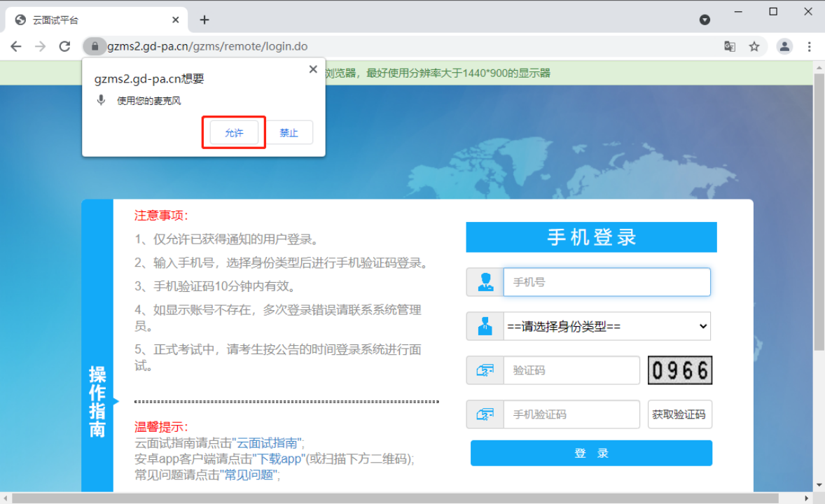Click the identity type person icon
Viewport: 825px width, 504px height.
(x=485, y=326)
